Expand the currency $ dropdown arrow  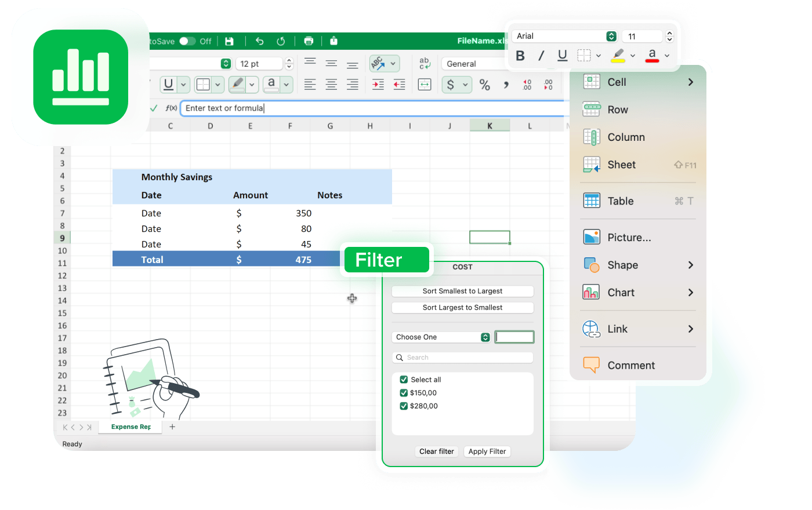[x=465, y=85]
